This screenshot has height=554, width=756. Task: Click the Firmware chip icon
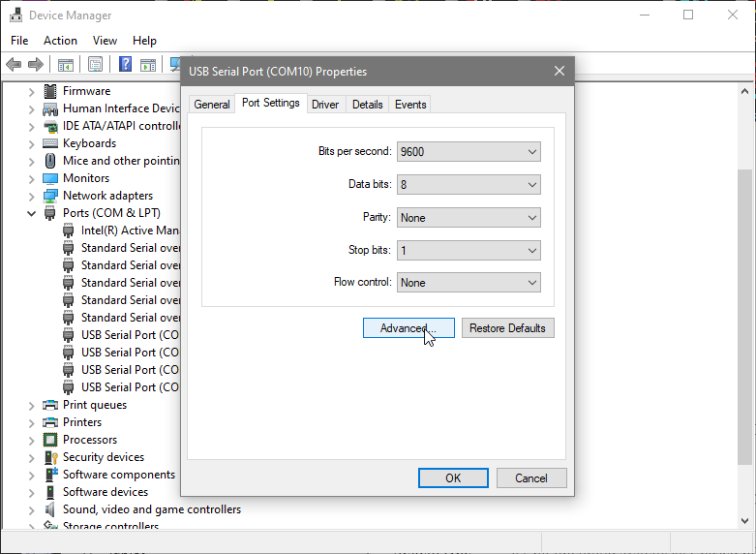tap(50, 91)
